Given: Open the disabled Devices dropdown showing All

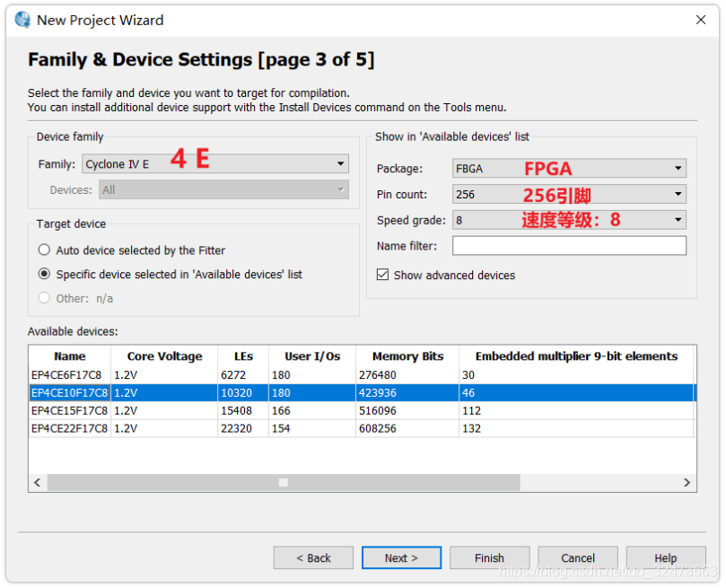Looking at the screenshot, I should click(x=223, y=189).
